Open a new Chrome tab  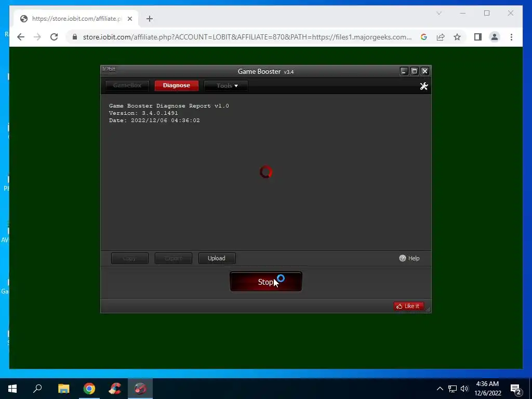(150, 19)
